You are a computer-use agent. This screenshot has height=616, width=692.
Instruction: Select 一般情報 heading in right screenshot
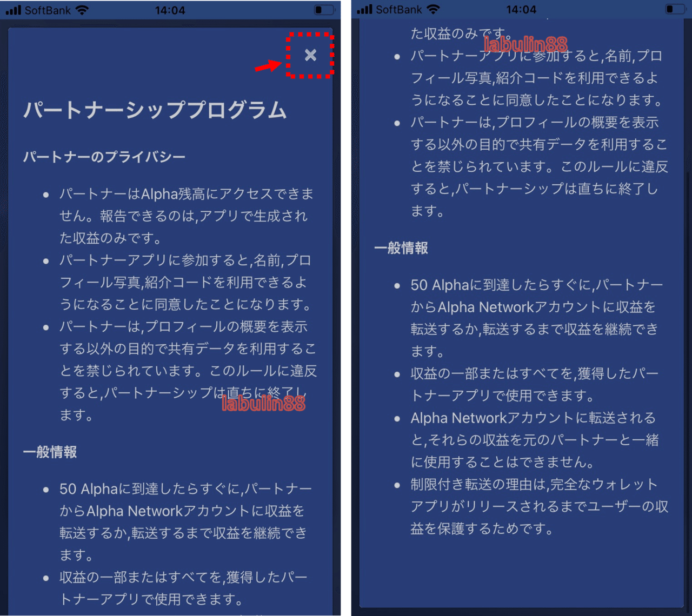[x=401, y=248]
